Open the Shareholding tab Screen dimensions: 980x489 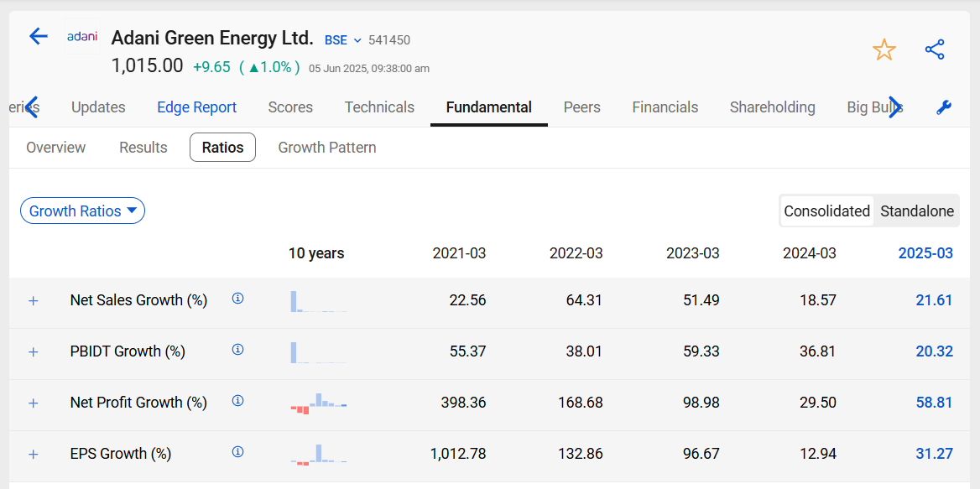pos(773,107)
